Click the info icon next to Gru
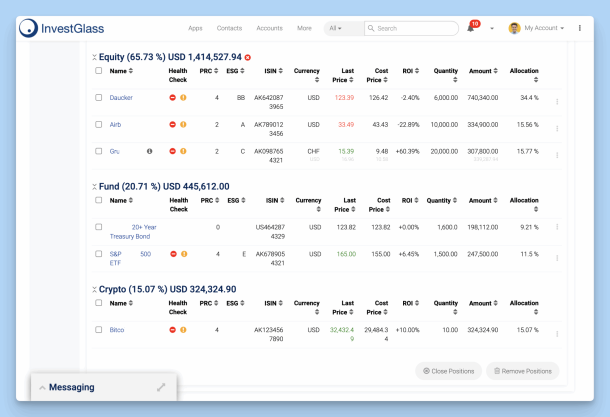This screenshot has width=610, height=417. coord(150,151)
